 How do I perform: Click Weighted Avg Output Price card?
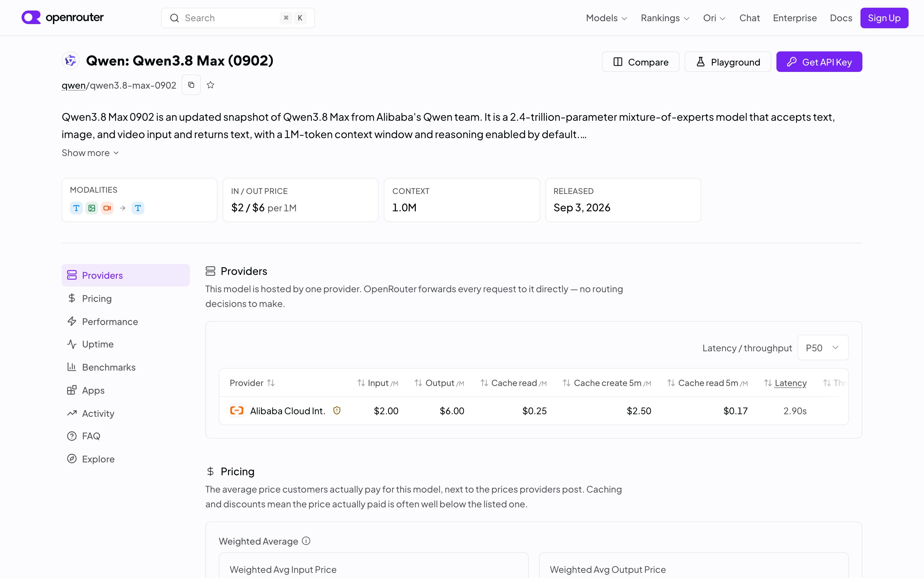(x=694, y=565)
